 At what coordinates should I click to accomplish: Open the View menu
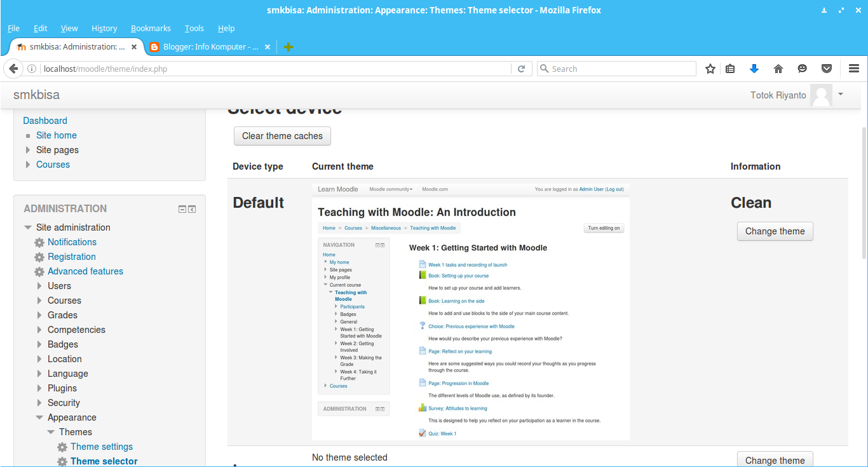click(69, 28)
